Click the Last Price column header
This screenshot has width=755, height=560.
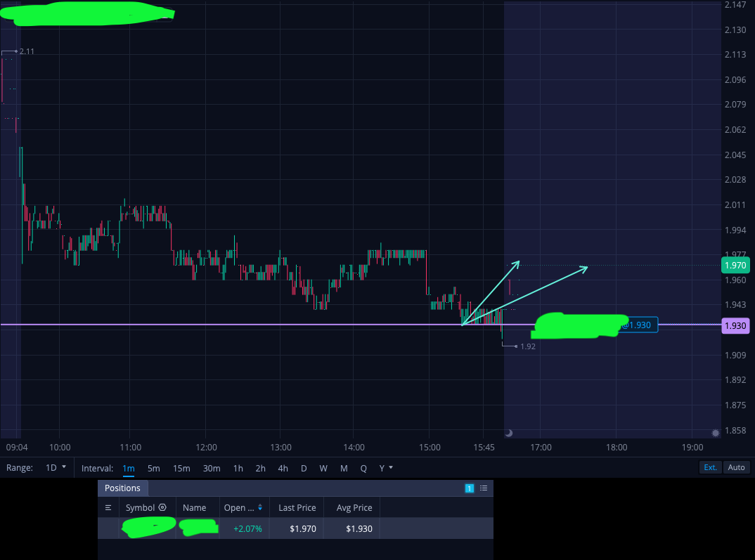click(x=297, y=507)
